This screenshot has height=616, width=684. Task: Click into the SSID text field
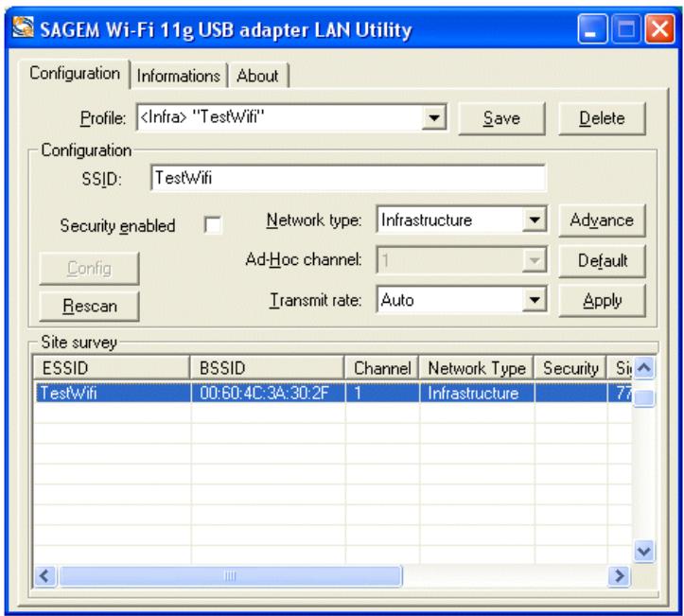click(x=348, y=178)
